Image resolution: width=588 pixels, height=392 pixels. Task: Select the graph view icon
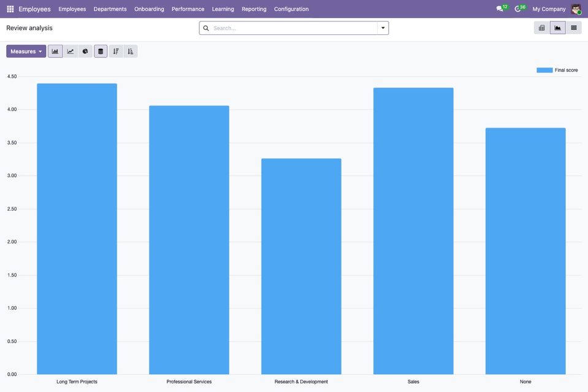point(557,28)
